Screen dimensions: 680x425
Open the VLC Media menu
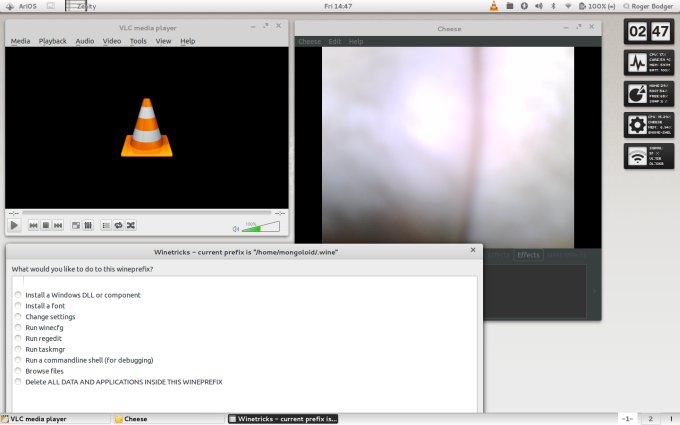20,41
